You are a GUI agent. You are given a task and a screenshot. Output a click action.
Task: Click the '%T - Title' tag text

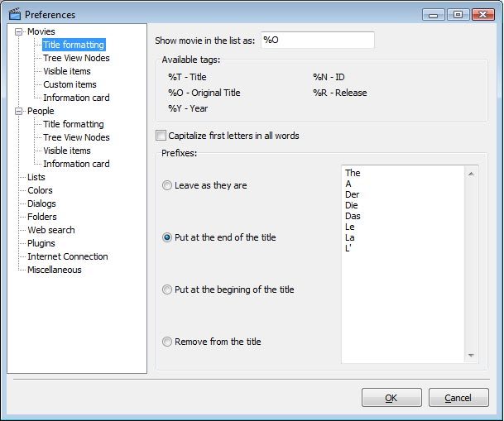click(187, 77)
